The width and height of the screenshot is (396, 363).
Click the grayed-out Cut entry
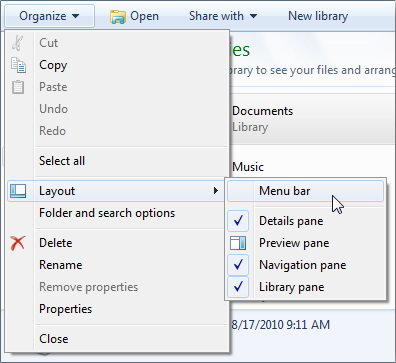[118, 43]
